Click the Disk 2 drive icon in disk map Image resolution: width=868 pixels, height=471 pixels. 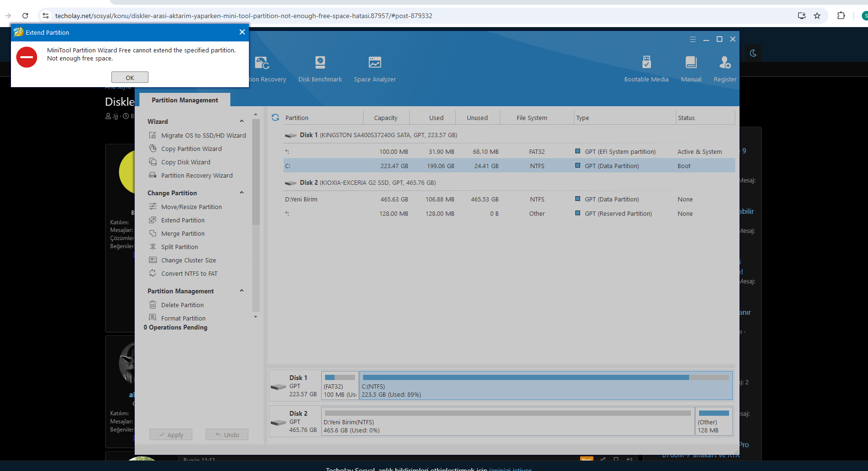click(x=278, y=422)
